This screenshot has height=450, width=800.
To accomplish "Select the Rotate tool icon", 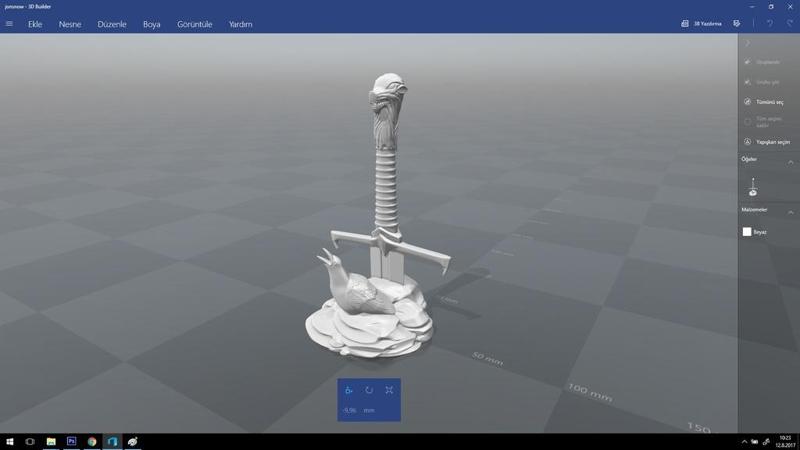I will pos(369,390).
